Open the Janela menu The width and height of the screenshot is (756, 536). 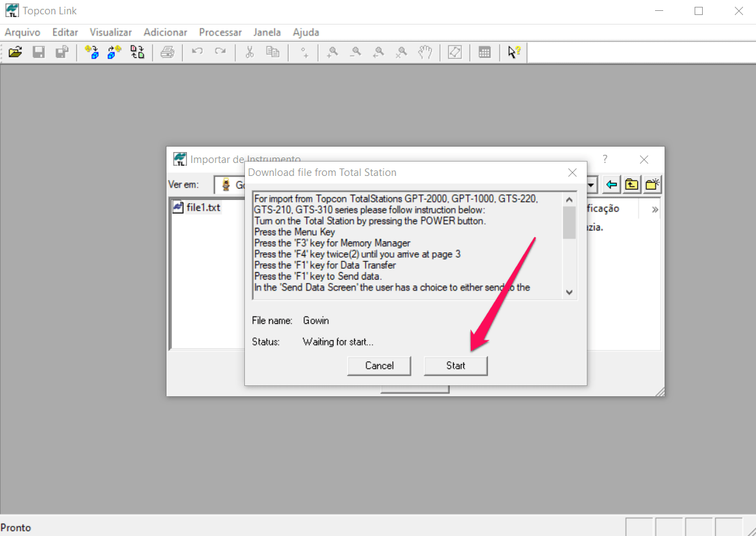[267, 32]
